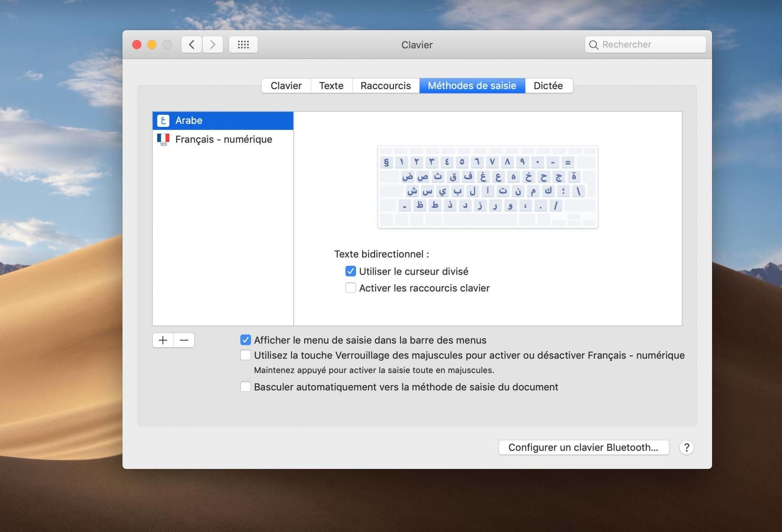Switch to the Texte tab
Viewport: 782px width, 532px height.
click(331, 86)
